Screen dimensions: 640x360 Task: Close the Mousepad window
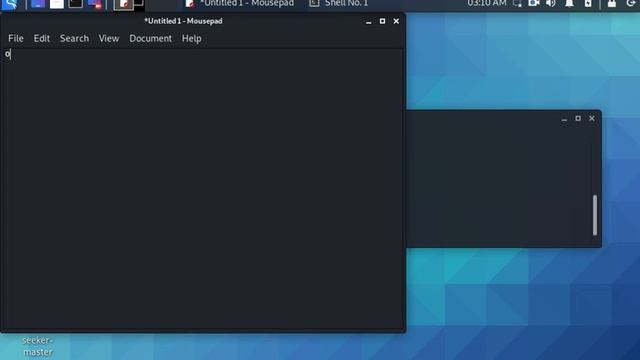pos(396,21)
